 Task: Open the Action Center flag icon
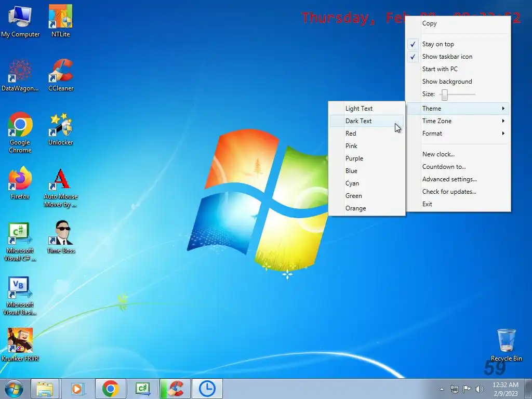pos(467,389)
